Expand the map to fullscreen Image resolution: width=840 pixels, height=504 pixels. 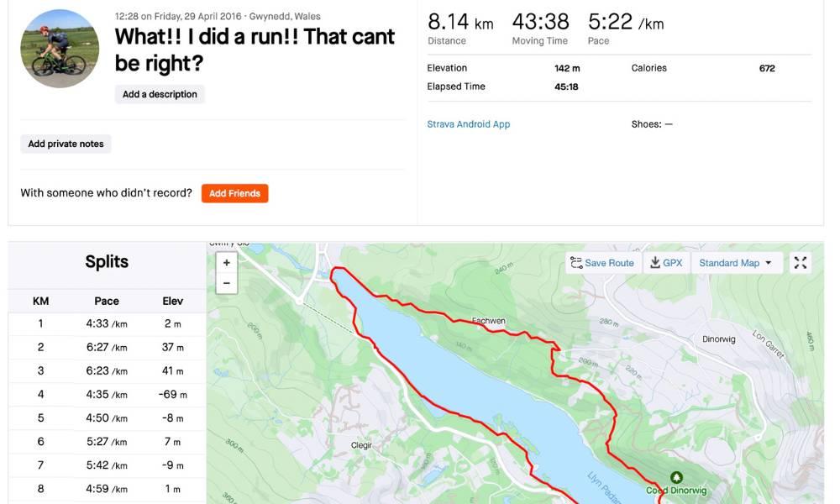[x=800, y=262]
